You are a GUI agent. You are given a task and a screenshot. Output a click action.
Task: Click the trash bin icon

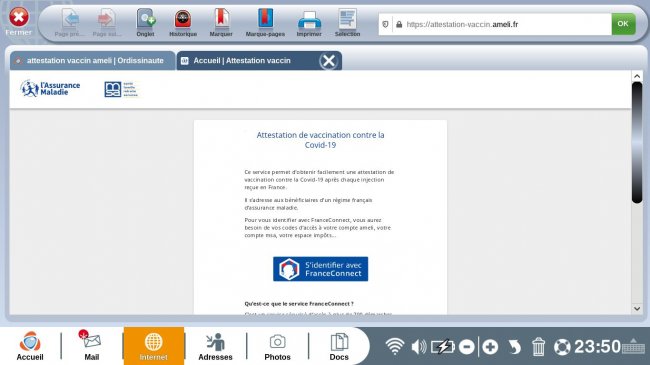tap(538, 347)
